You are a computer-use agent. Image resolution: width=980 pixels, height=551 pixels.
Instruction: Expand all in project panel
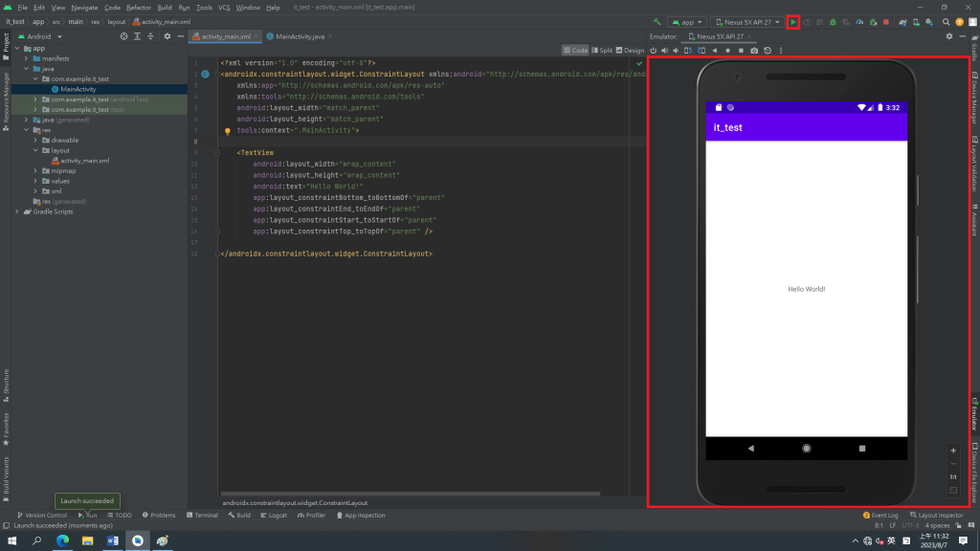click(x=137, y=36)
